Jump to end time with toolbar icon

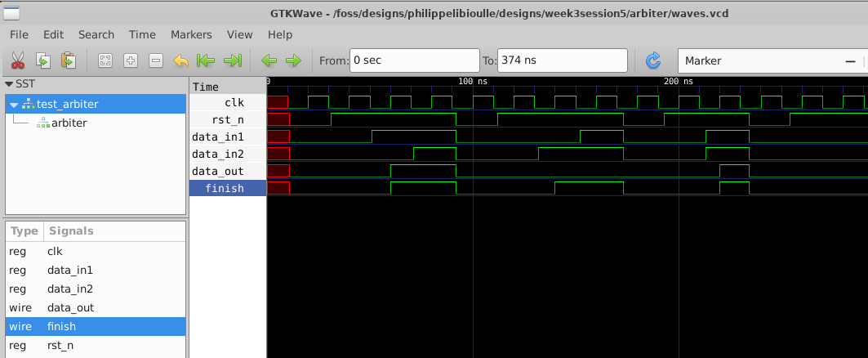tap(232, 60)
